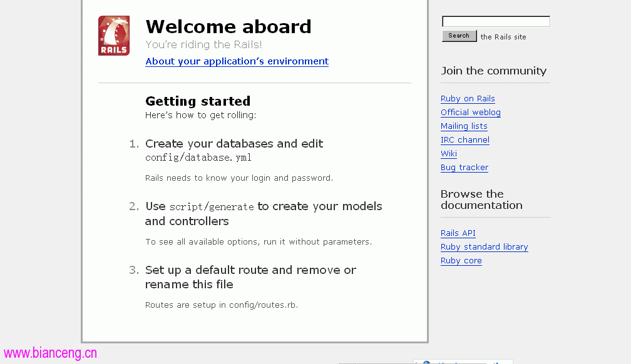Screen dimensions: 631x364
Task: Click 'the Rails site' label text
Action: point(503,37)
